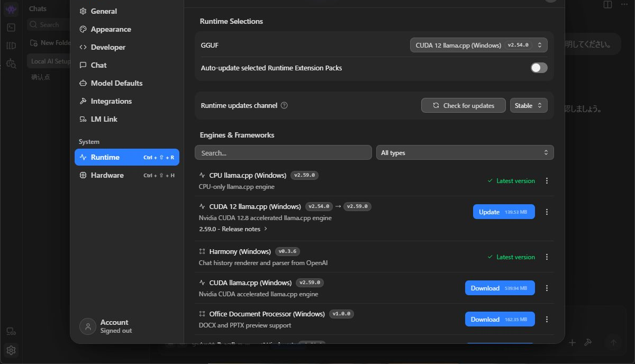Open the All types filter dropdown
635x364 pixels.
(x=465, y=152)
